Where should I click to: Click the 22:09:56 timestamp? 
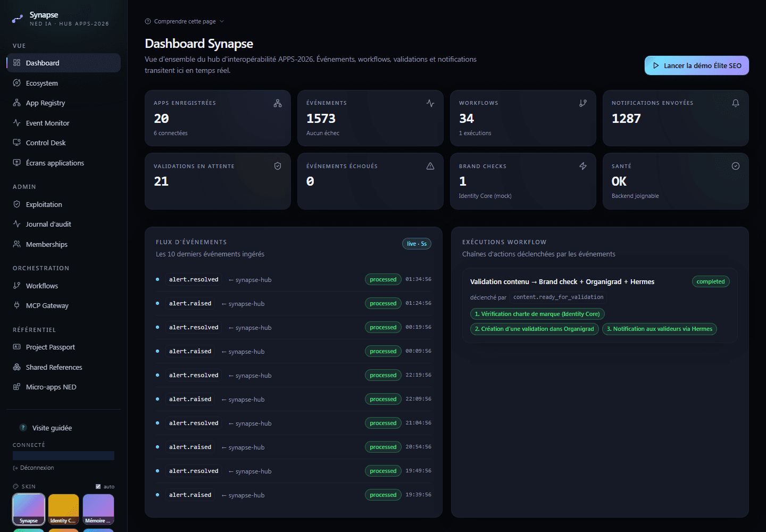(x=419, y=399)
